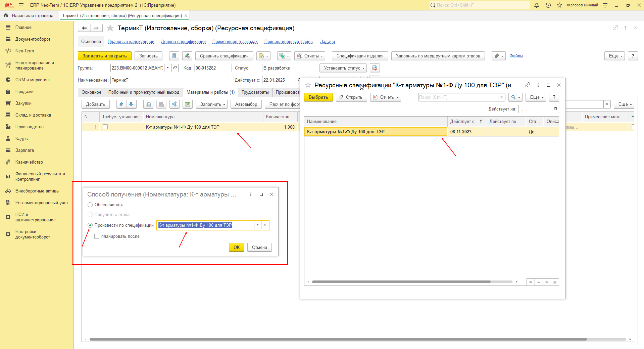644x349 pixels.
Task: Click the Наименование field with ТермикТ
Action: click(169, 80)
